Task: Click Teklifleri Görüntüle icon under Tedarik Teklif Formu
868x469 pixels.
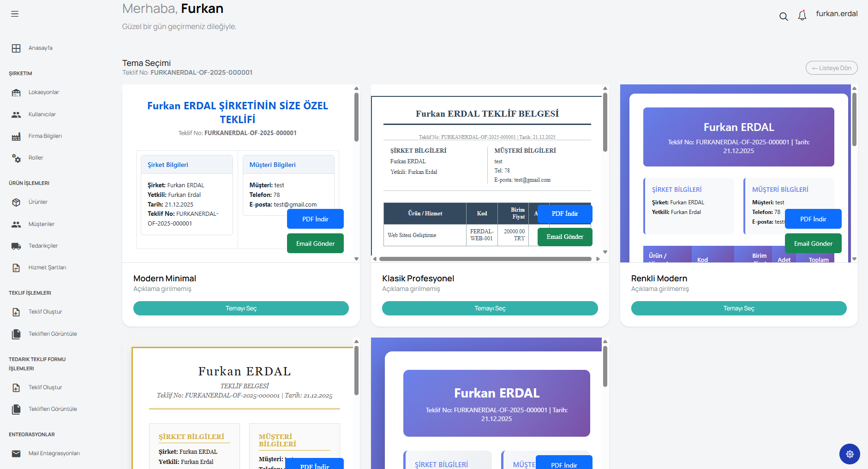Action: click(x=16, y=409)
